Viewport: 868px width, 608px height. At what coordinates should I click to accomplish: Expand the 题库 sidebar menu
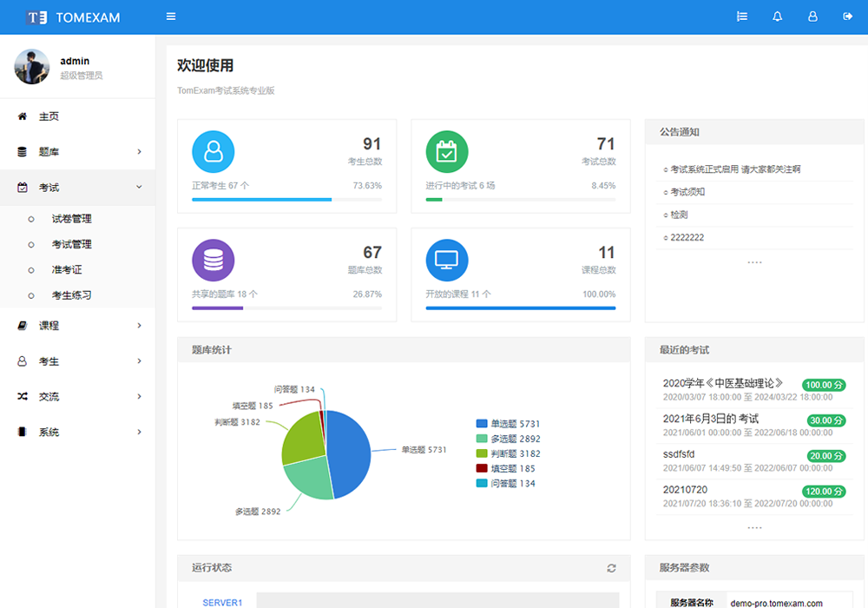[x=78, y=152]
